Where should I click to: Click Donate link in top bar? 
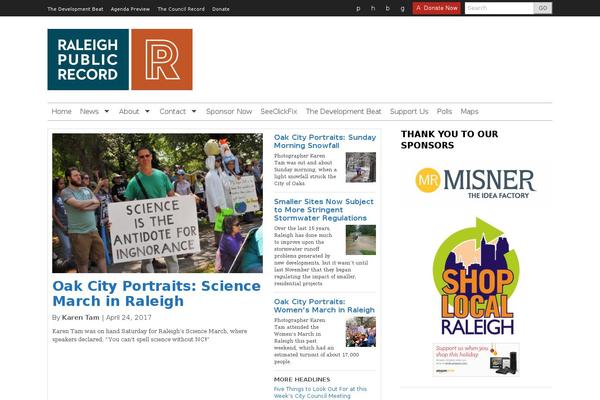tap(221, 9)
